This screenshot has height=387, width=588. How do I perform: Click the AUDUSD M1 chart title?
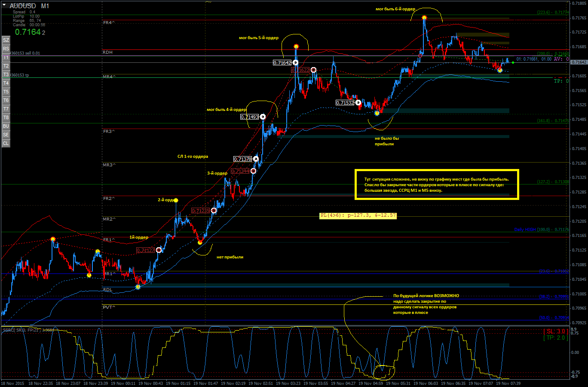coord(29,6)
